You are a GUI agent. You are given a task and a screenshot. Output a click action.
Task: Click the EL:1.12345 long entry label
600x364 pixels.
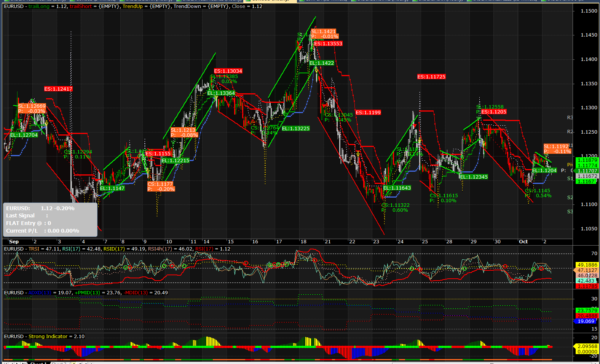pyautogui.click(x=474, y=177)
